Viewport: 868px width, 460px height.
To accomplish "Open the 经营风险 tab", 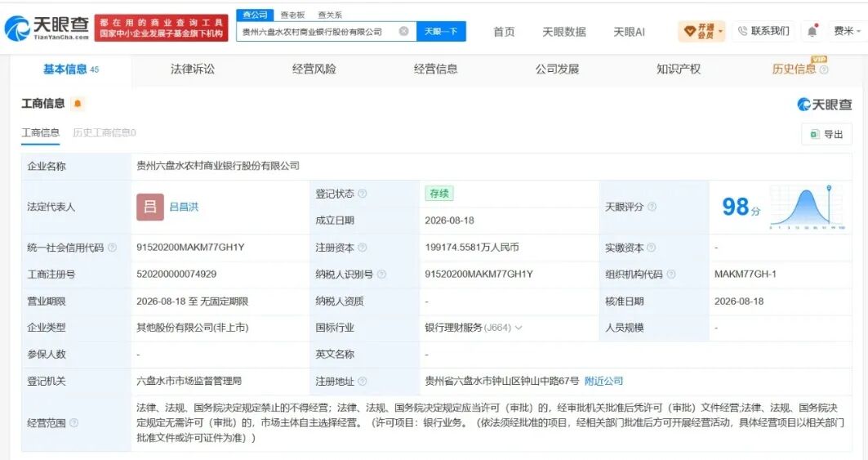I will click(x=314, y=69).
